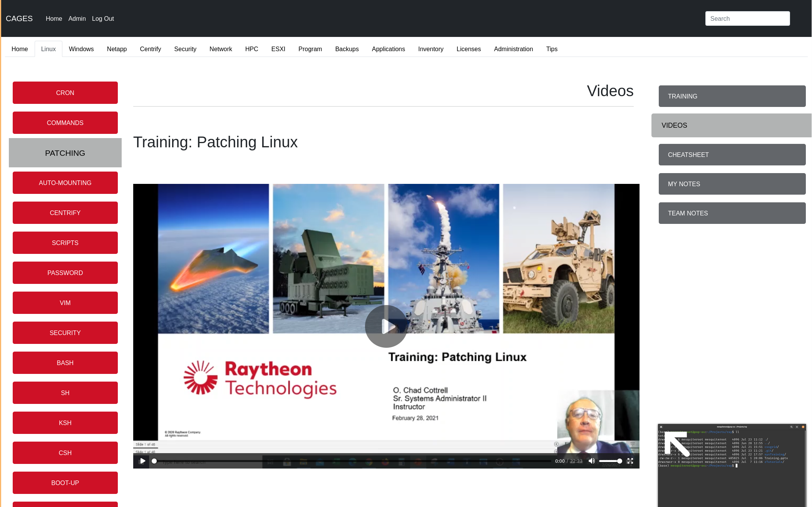Click the Log Out link
Viewport: 812px width, 507px height.
tap(103, 18)
